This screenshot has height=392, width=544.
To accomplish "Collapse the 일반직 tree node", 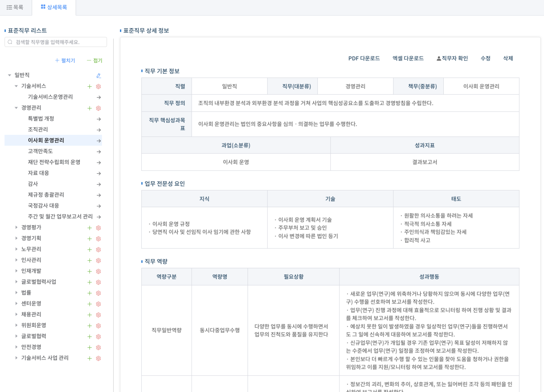I will coord(10,75).
